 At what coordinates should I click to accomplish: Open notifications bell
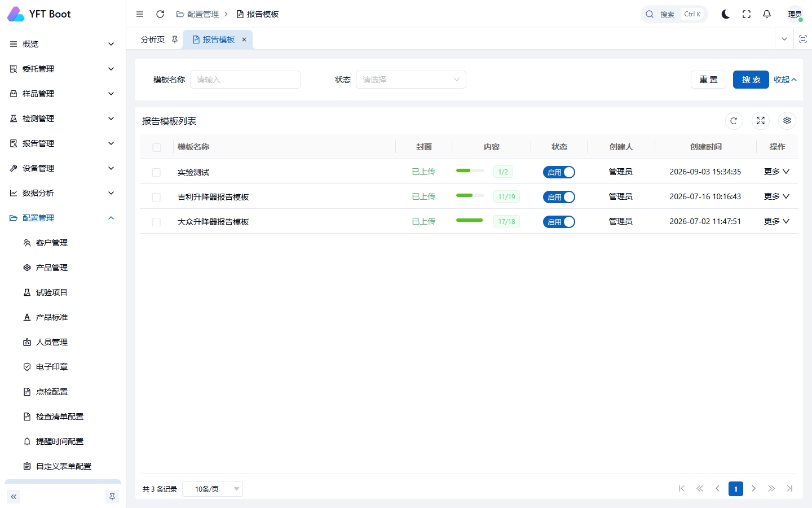(767, 14)
